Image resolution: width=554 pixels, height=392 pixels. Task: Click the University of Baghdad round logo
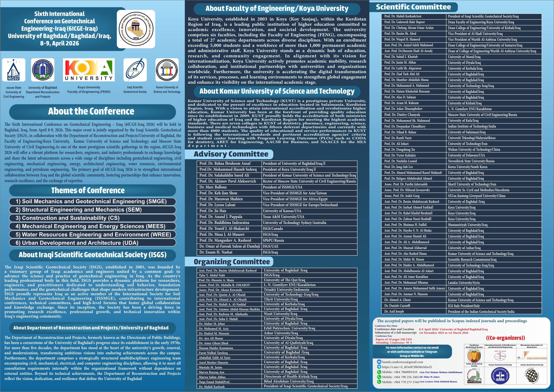[x=43, y=70]
